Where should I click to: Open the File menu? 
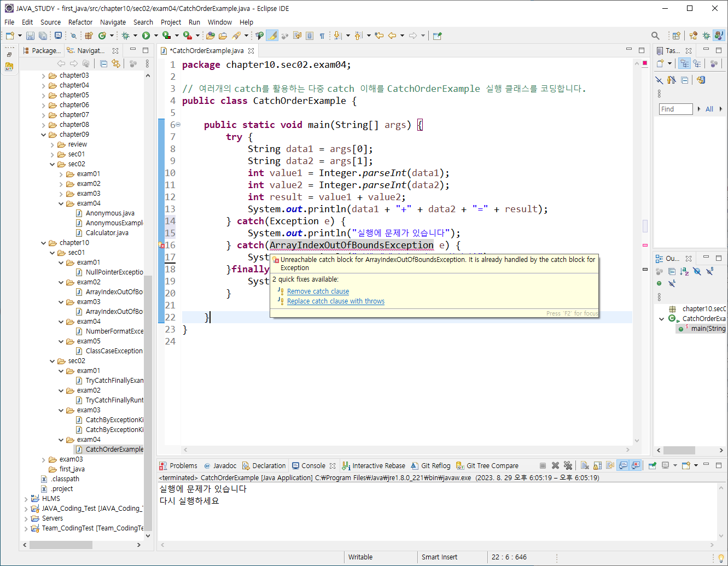pos(9,22)
